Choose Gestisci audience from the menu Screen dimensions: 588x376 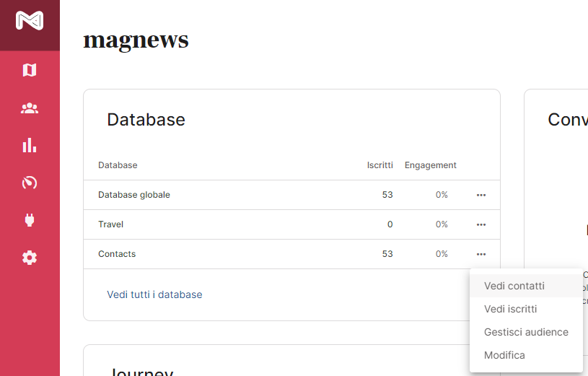tap(526, 332)
